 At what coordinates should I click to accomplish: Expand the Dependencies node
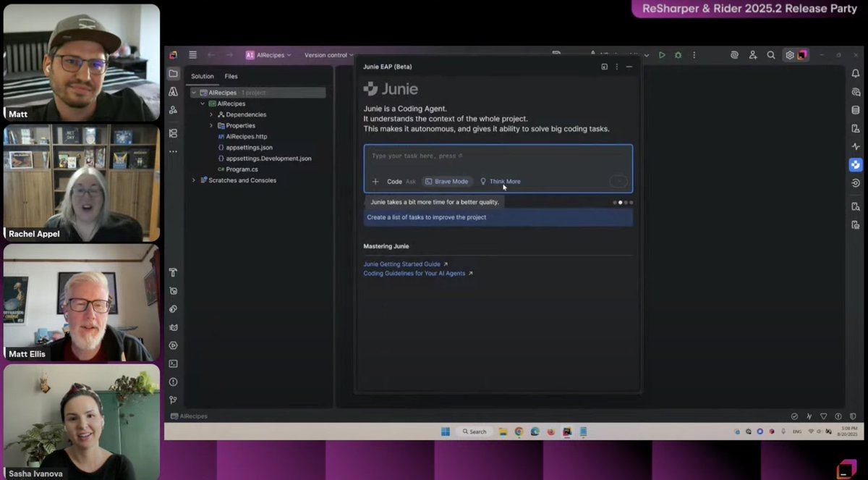(211, 114)
